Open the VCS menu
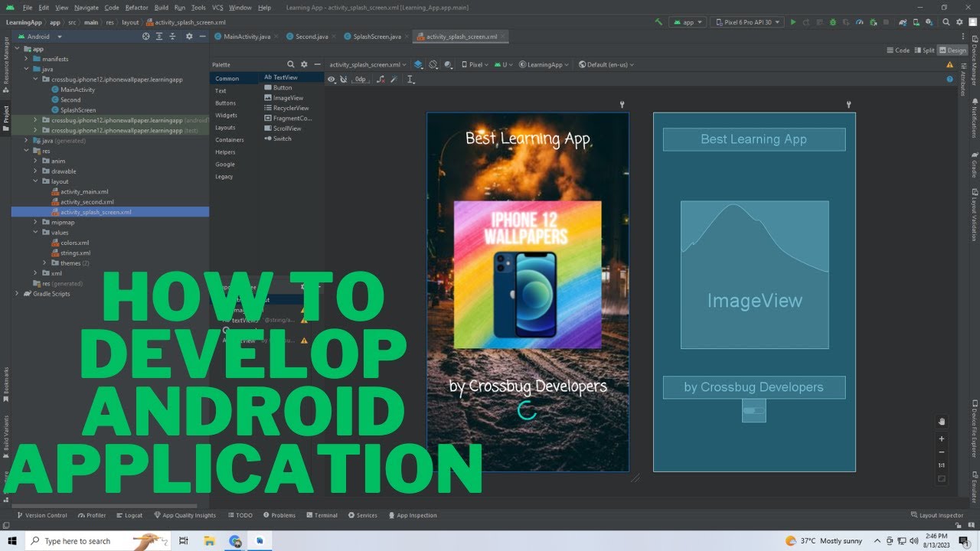The height and width of the screenshot is (551, 980). tap(217, 8)
